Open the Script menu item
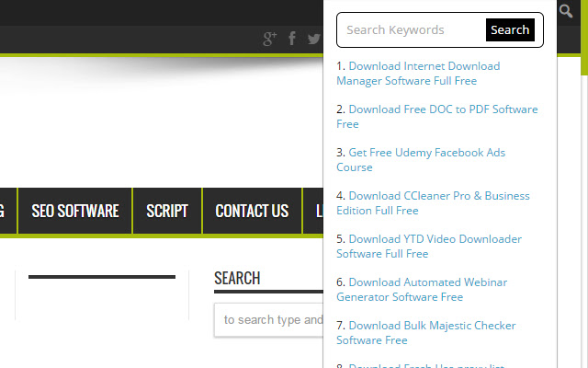Screen dimensions: 588x368 click(x=167, y=211)
